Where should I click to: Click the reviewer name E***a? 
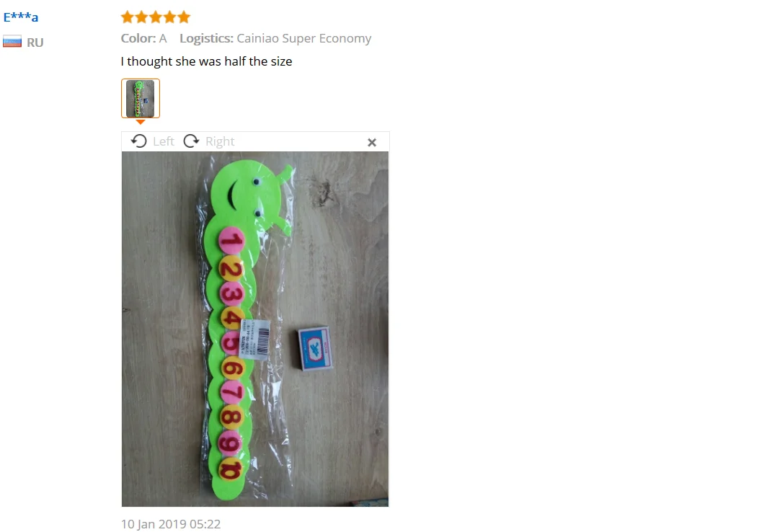coord(20,17)
